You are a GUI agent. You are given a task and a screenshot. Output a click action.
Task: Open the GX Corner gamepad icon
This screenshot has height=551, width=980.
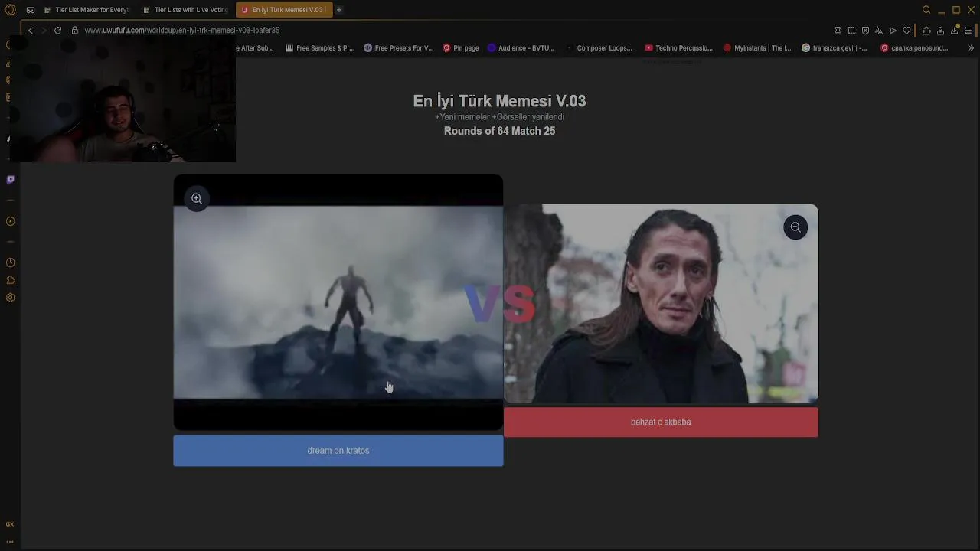point(31,10)
